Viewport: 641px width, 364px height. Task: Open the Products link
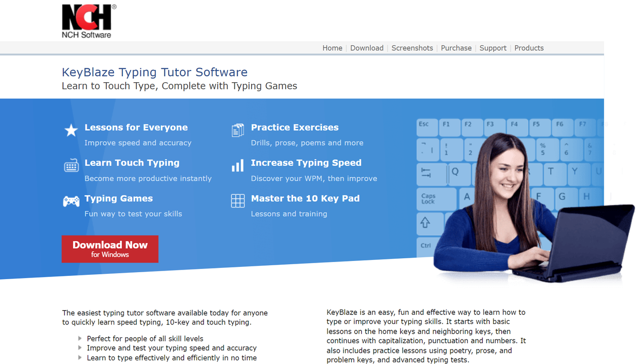click(x=529, y=48)
